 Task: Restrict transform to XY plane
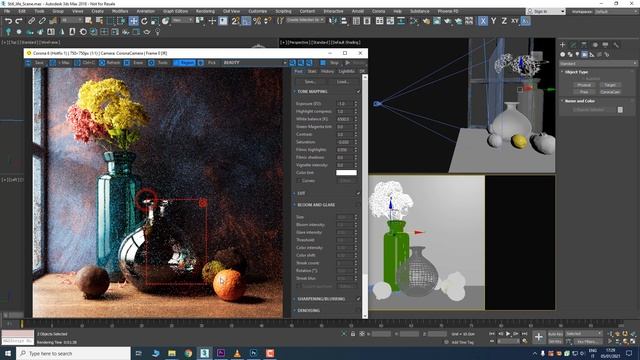pos(515,21)
